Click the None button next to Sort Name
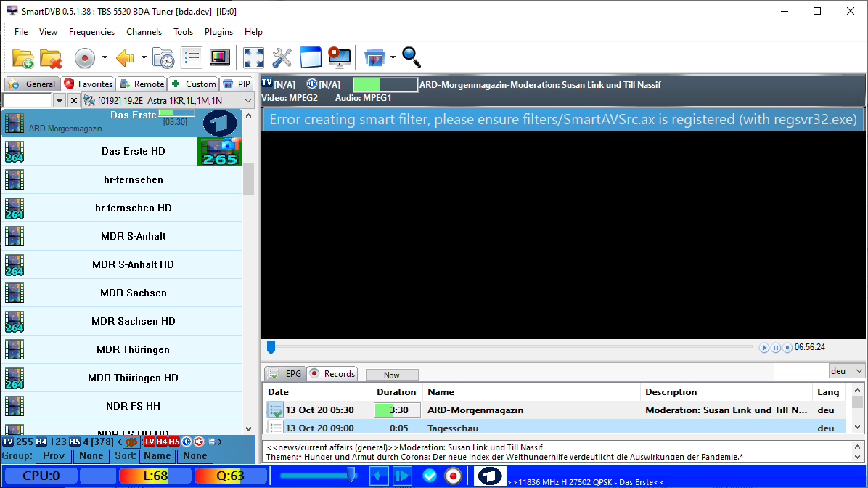This screenshot has width=868, height=488. click(x=195, y=456)
